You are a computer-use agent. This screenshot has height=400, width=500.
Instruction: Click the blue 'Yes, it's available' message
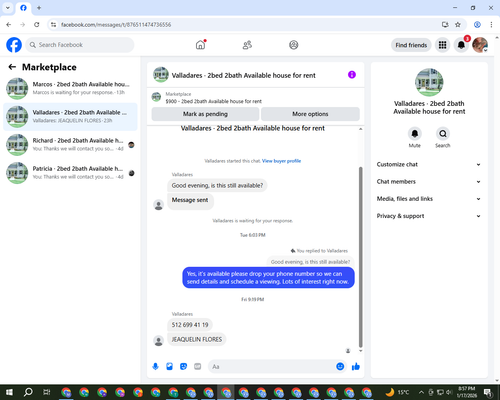268,278
